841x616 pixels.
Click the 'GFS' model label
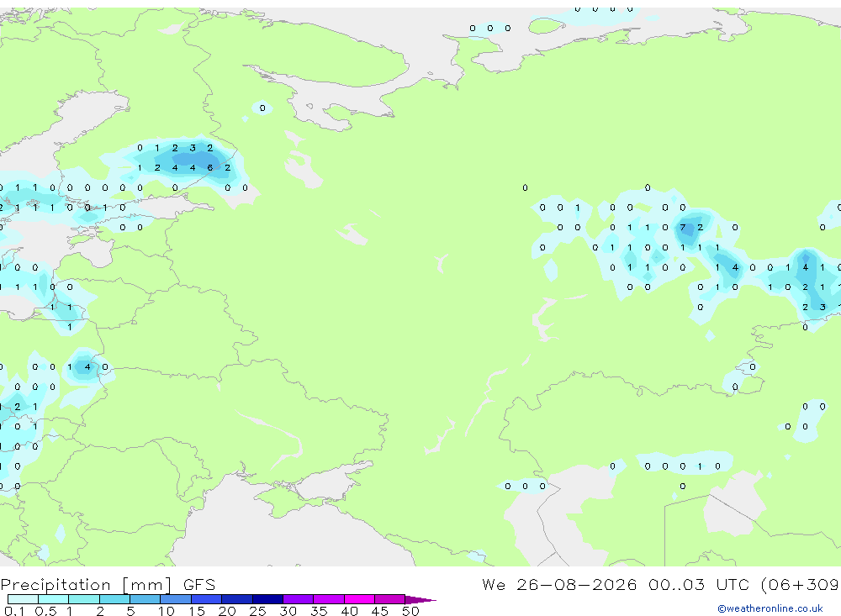pyautogui.click(x=199, y=585)
